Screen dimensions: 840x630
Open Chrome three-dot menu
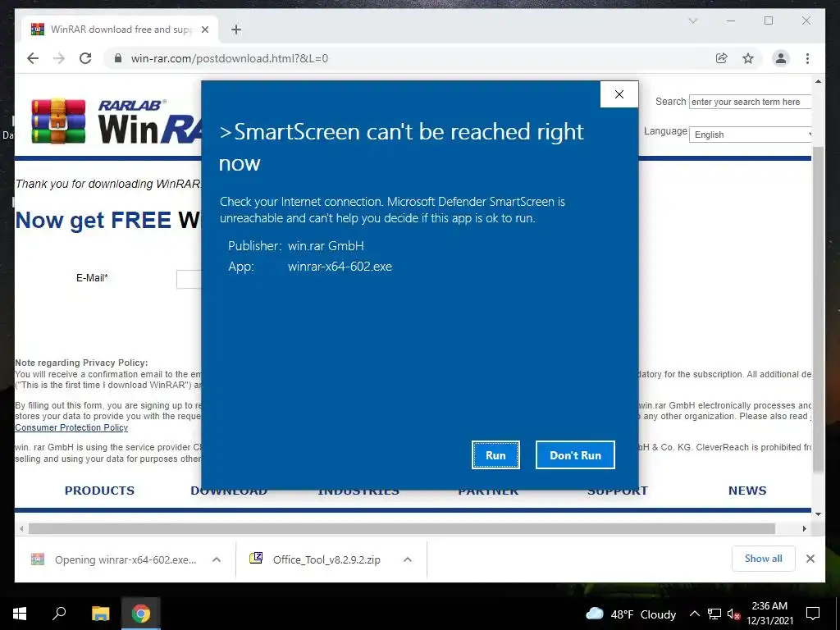click(807, 58)
